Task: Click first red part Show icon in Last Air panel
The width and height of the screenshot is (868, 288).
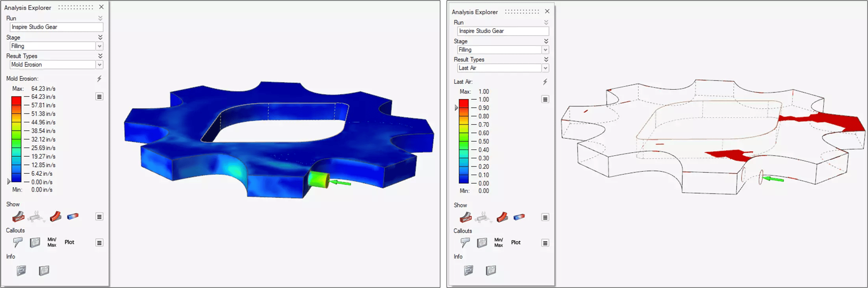Action: (466, 217)
